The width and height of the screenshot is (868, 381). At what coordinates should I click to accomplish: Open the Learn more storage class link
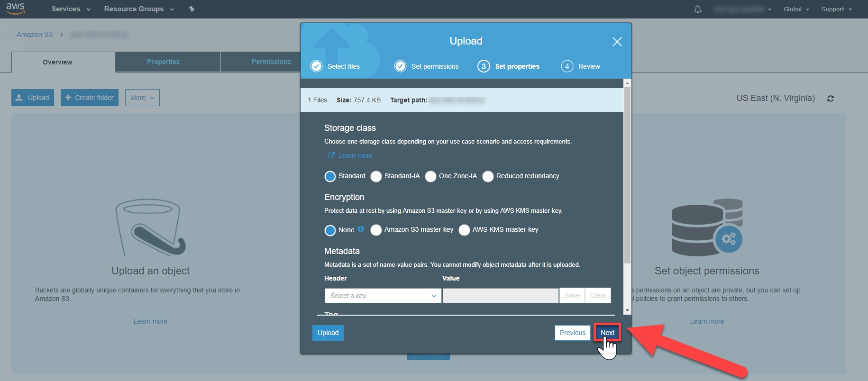(355, 155)
